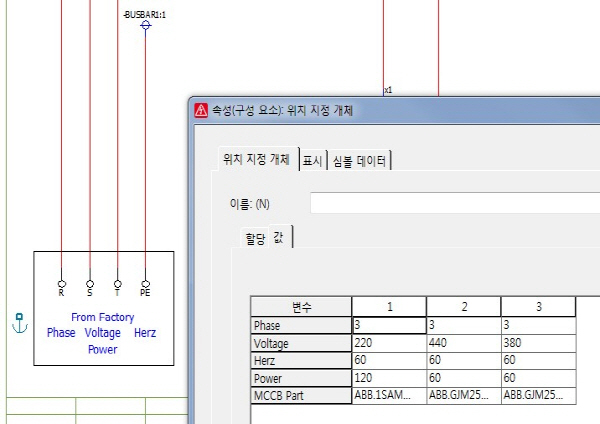Click the blue Herz placeholder text in schematic
This screenshot has height=424, width=600.
pyautogui.click(x=145, y=333)
